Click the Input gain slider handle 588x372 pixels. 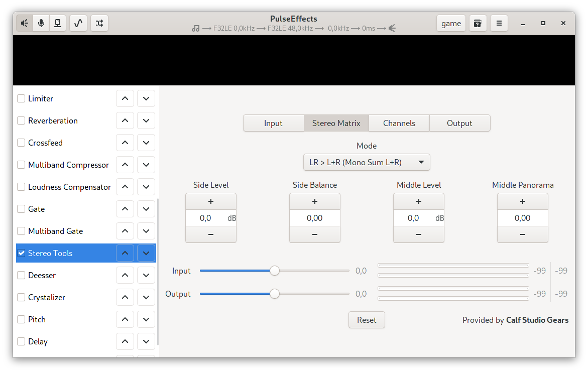coord(275,271)
